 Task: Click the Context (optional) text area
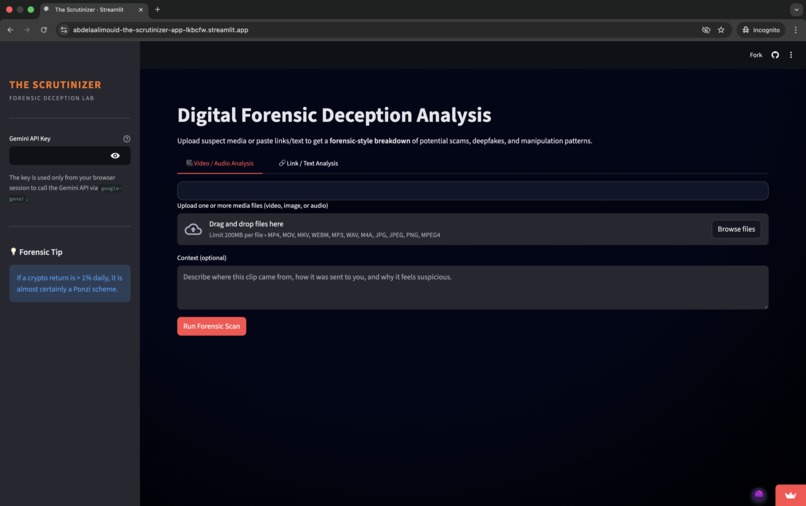[472, 287]
